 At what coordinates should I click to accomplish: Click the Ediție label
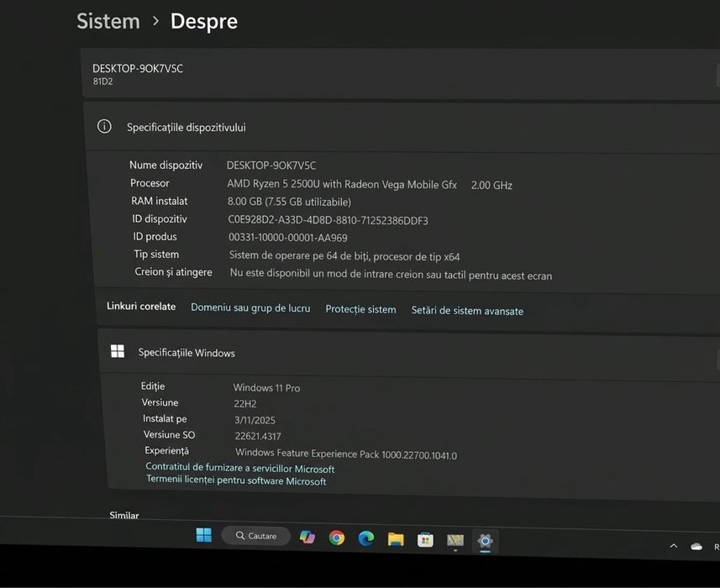[x=153, y=386]
